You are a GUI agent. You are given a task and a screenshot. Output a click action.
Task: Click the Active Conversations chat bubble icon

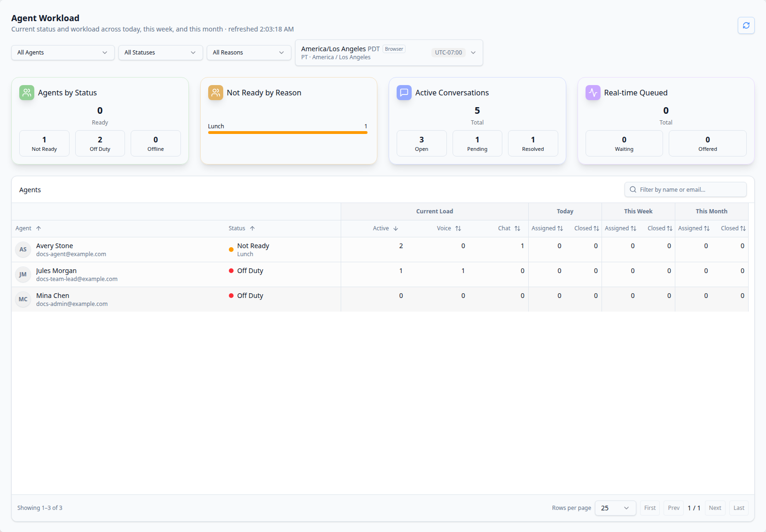(404, 93)
